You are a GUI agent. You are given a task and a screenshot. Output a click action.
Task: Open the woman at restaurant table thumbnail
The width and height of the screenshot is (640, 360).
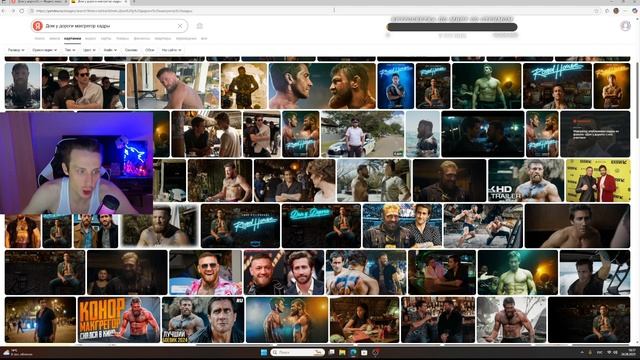coord(364,320)
